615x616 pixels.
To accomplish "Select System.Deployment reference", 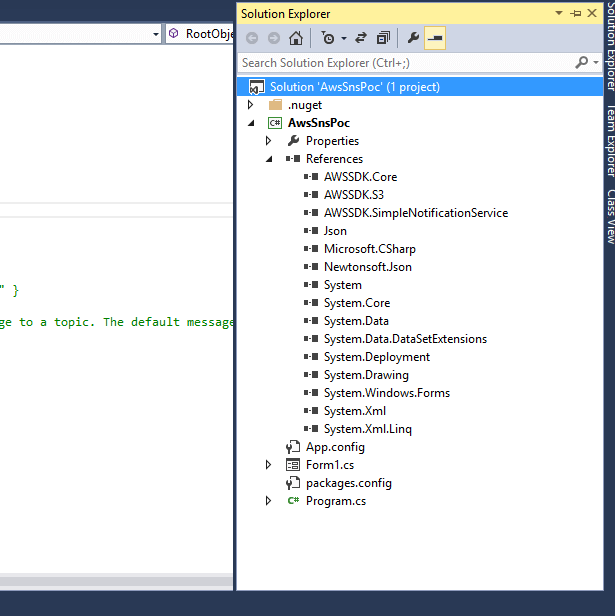I will point(377,357).
